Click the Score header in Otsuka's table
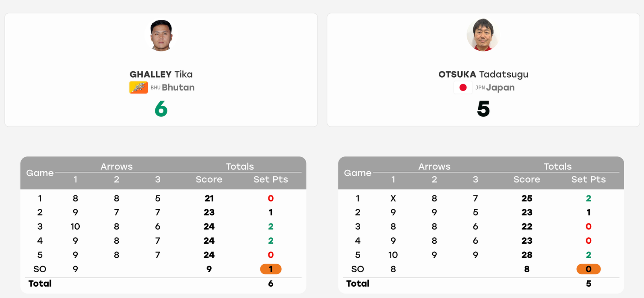 (527, 179)
